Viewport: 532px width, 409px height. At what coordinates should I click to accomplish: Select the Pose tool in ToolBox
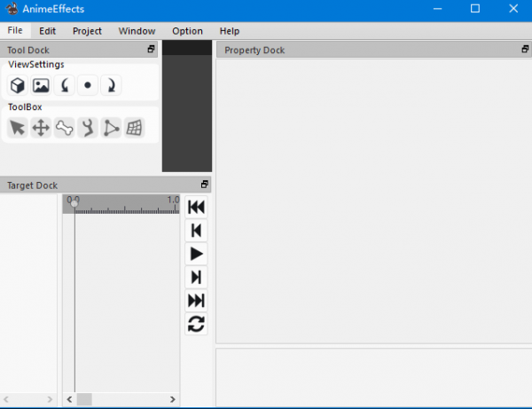coord(88,128)
